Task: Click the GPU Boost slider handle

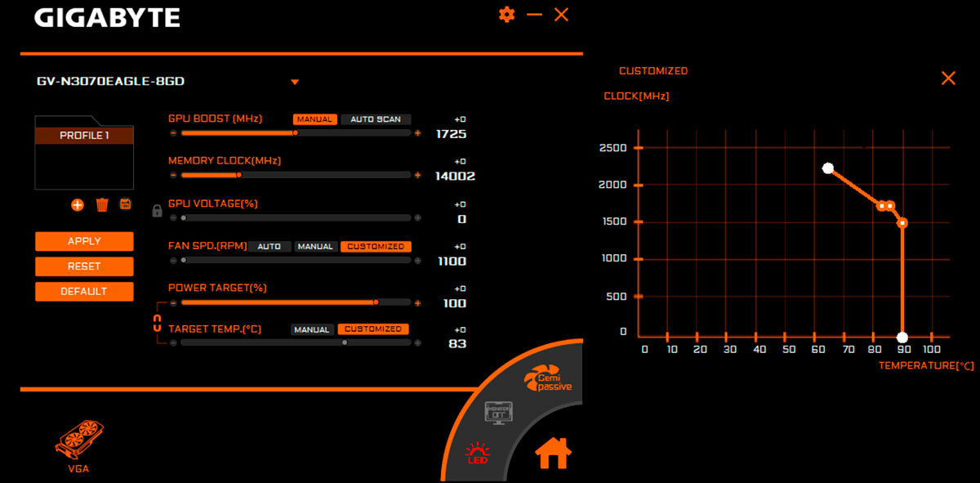Action: click(295, 132)
